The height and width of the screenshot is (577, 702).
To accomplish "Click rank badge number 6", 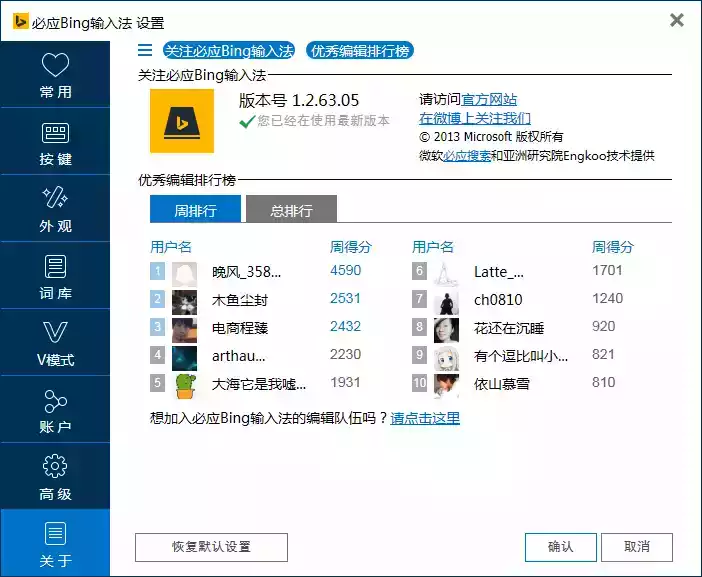I will click(x=419, y=271).
